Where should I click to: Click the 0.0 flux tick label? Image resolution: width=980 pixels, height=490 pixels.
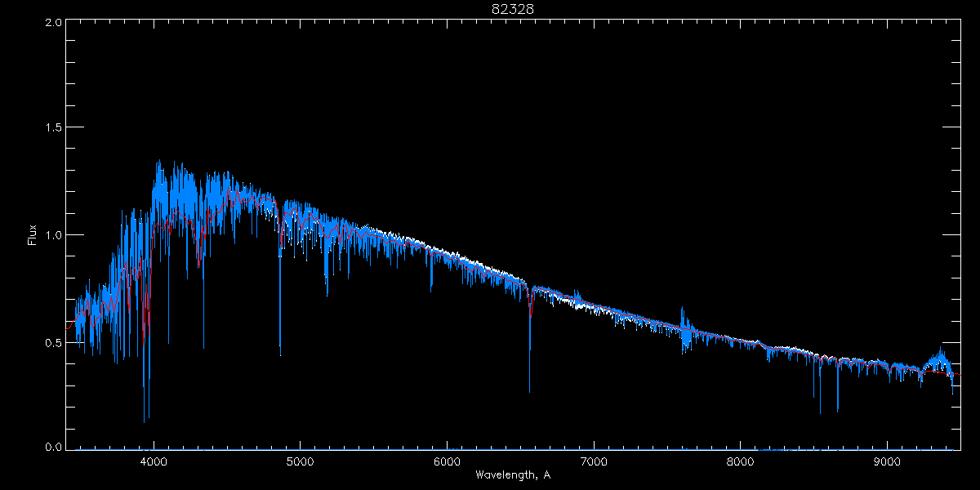(53, 448)
